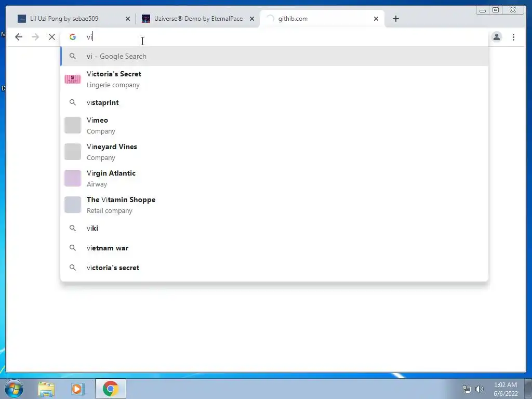Launch Windows Media Player from taskbar
532x399 pixels.
(77, 389)
